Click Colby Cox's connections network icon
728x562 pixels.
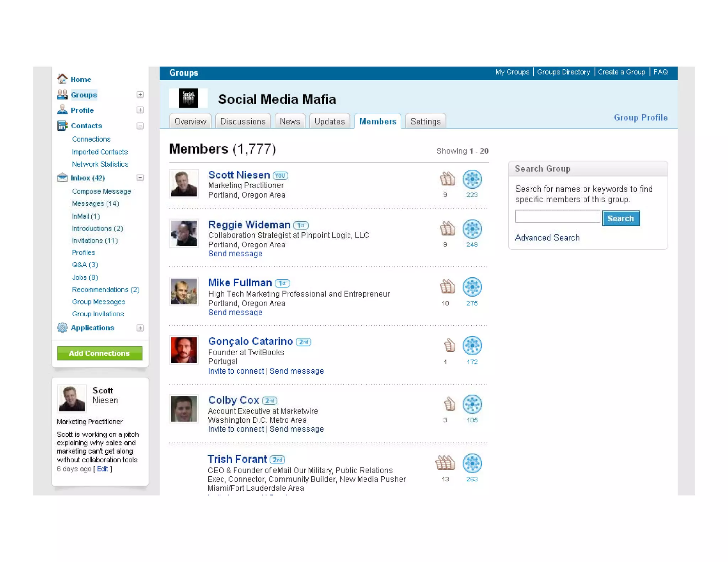coord(472,404)
